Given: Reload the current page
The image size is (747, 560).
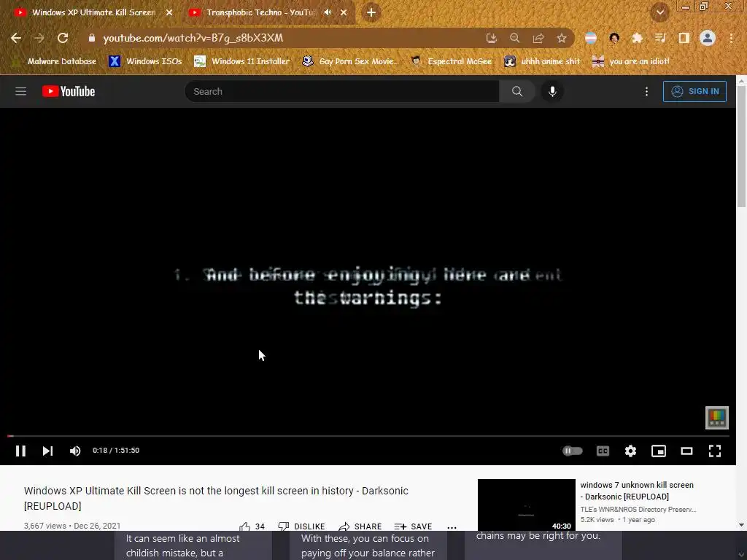Looking at the screenshot, I should point(63,38).
